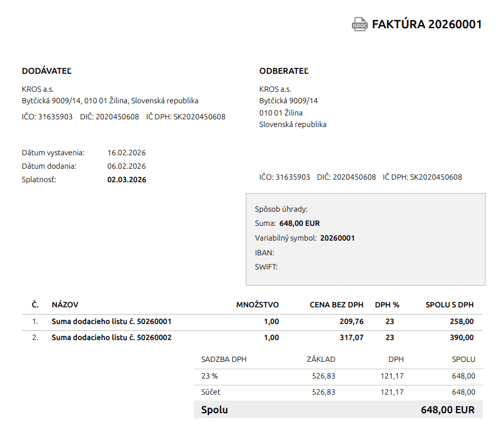Click supplier address Bytčická 9009/14, 010 01 Žilina

[x=110, y=101]
